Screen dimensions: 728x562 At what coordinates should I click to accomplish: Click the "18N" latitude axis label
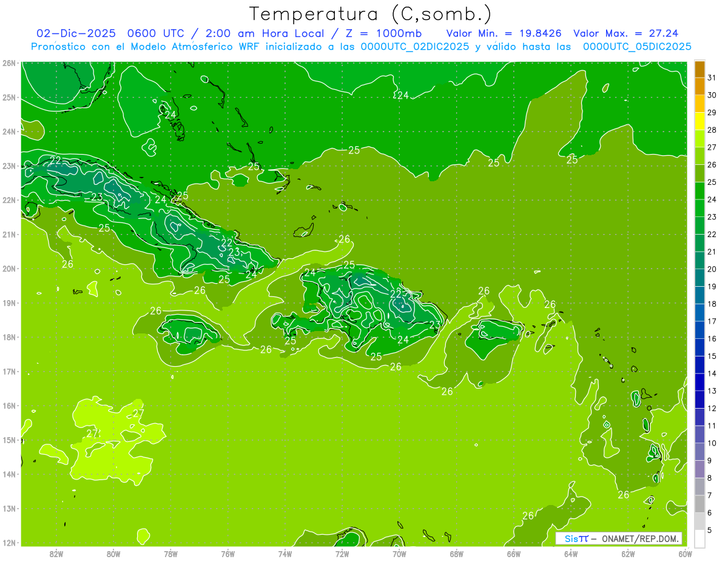pos(8,337)
